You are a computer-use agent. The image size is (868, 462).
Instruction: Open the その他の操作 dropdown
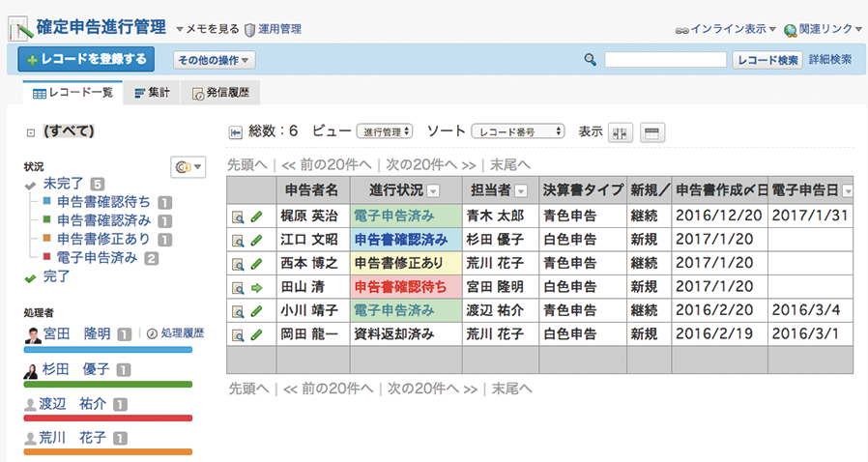pyautogui.click(x=215, y=60)
